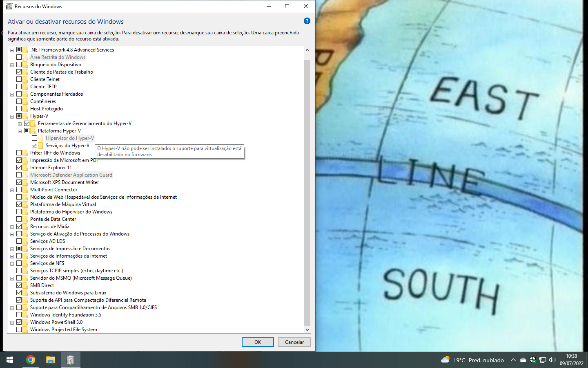Click the window icon in title bar
The height and width of the screenshot is (368, 588).
click(x=9, y=6)
